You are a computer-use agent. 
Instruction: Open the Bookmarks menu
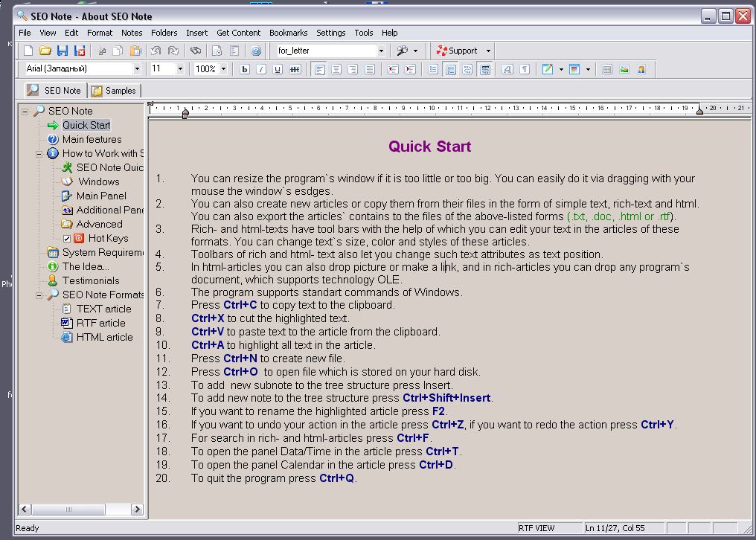288,33
